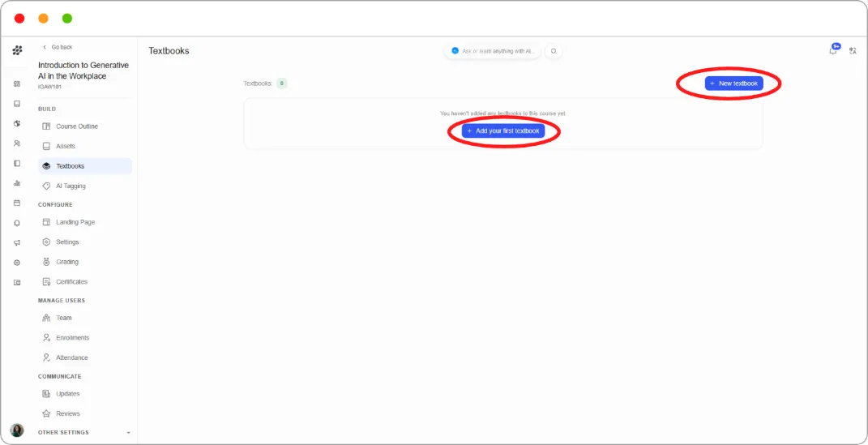Viewport: 868px width, 445px height.
Task: Open Certificates in the sidebar
Action: click(85, 282)
